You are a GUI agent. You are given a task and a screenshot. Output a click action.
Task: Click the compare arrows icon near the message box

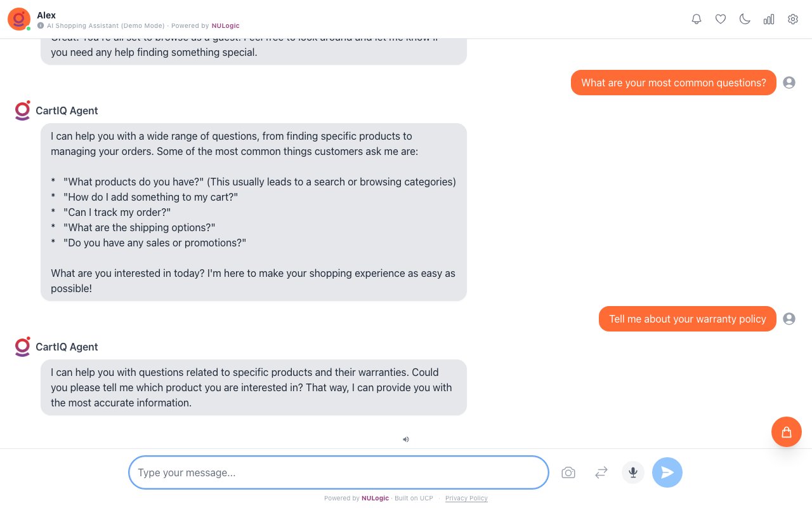[601, 472]
